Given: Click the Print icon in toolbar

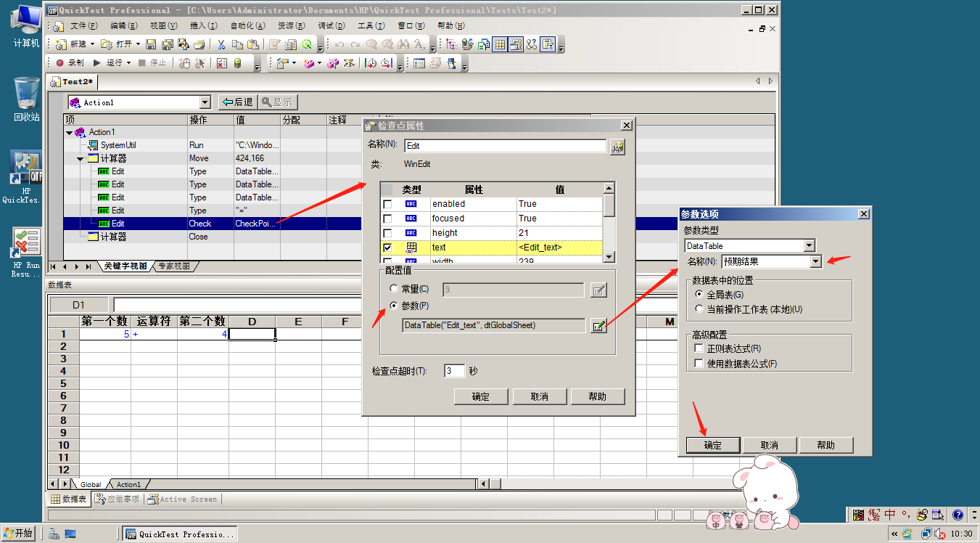Looking at the screenshot, I should click(199, 44).
